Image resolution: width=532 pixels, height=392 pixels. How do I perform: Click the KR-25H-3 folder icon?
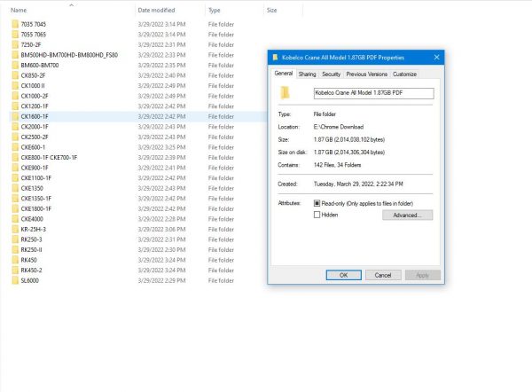tap(15, 229)
